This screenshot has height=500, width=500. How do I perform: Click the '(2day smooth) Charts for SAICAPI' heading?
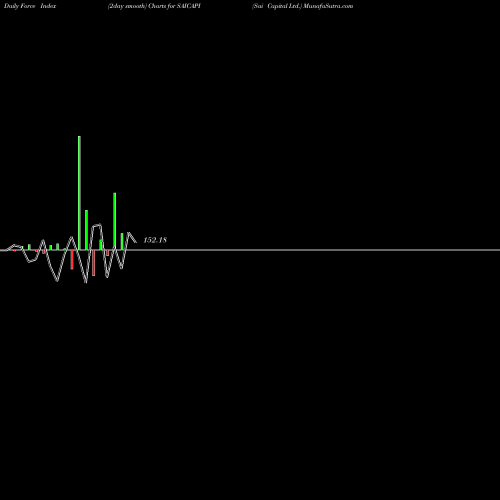[154, 6]
